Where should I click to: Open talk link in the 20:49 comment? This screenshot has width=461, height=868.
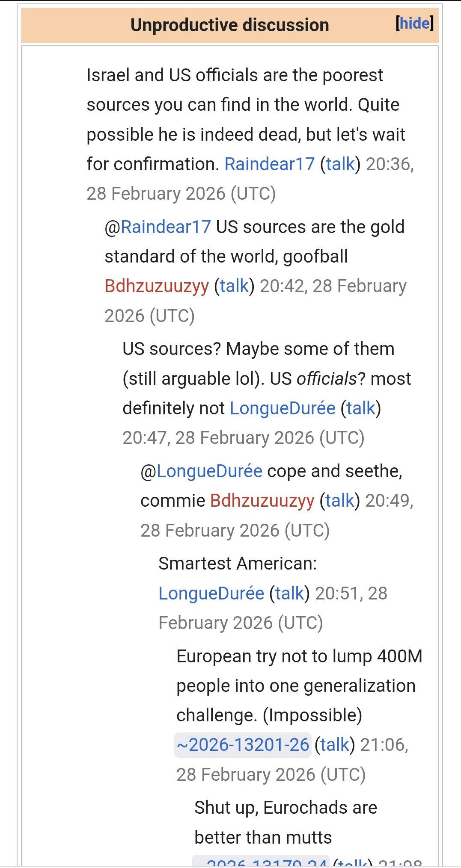point(340,501)
